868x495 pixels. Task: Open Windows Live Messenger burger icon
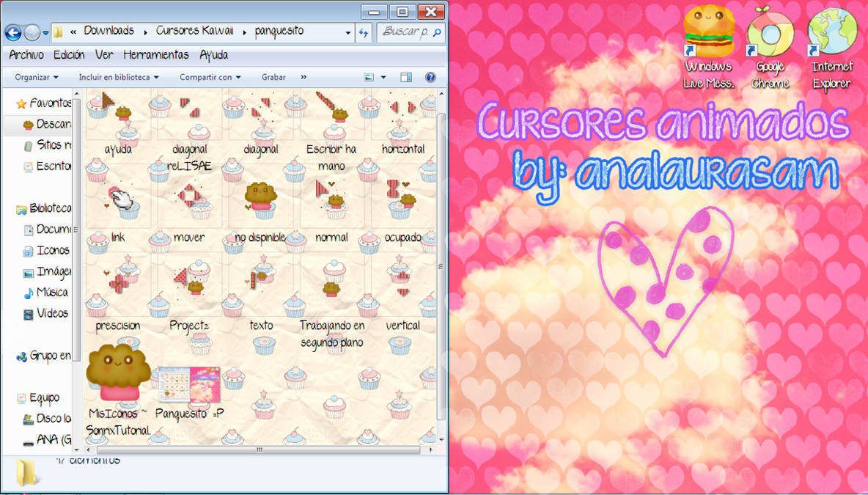point(707,31)
